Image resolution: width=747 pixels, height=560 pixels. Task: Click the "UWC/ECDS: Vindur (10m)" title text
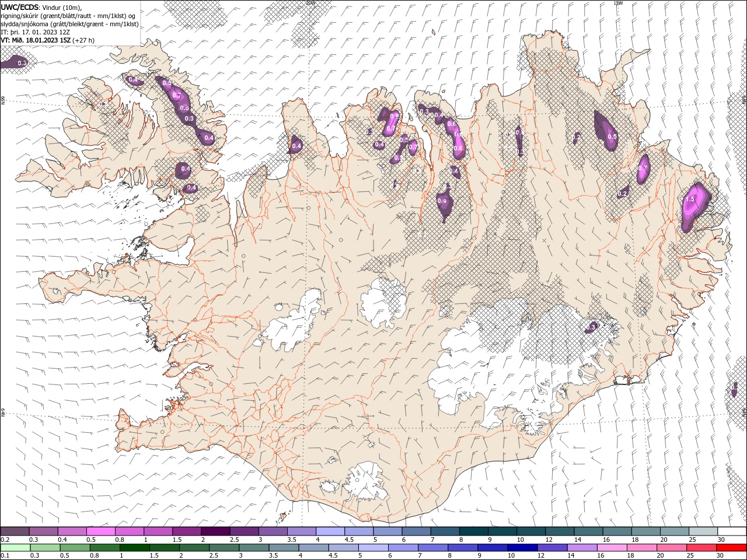[x=41, y=7]
